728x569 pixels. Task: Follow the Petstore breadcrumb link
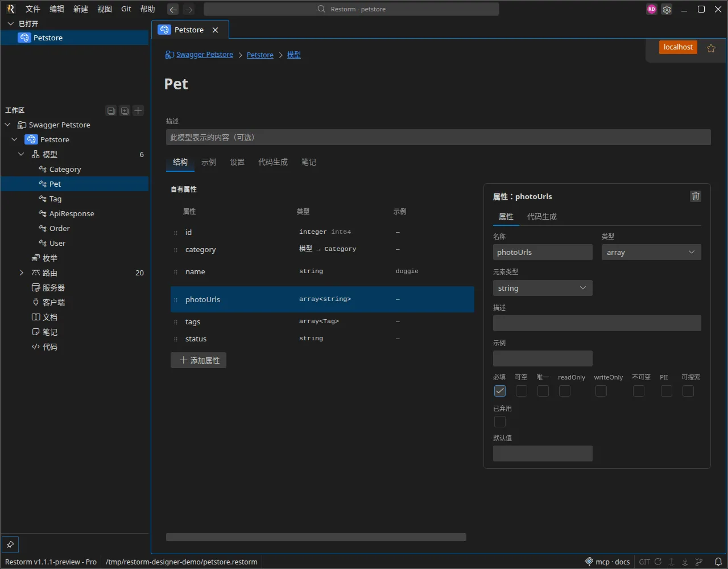(x=260, y=55)
